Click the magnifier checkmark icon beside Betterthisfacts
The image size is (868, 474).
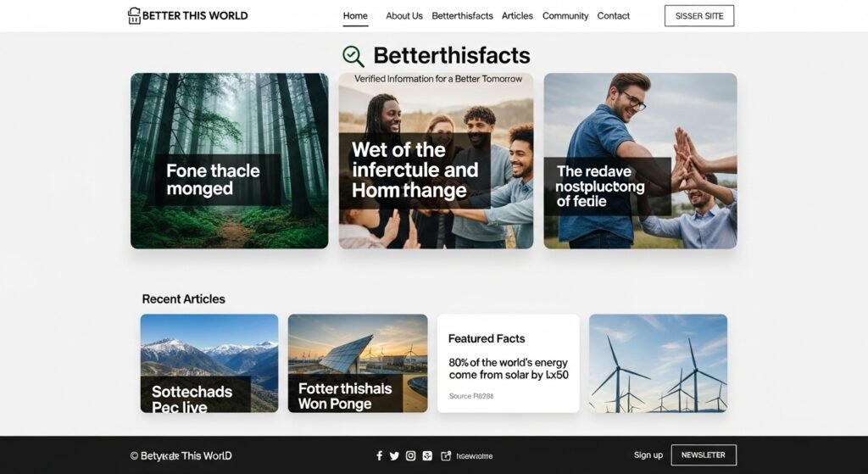tap(353, 56)
